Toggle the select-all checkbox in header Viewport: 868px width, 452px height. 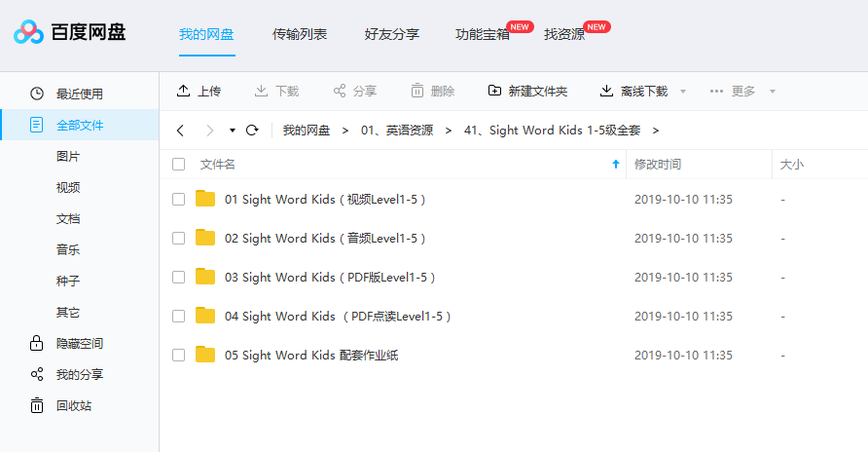click(178, 165)
